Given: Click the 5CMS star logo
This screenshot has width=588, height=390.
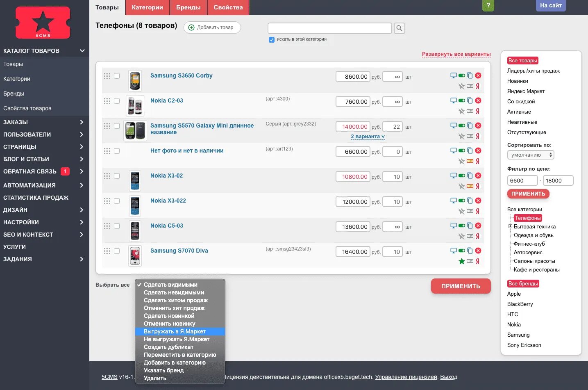Looking at the screenshot, I should point(43,23).
